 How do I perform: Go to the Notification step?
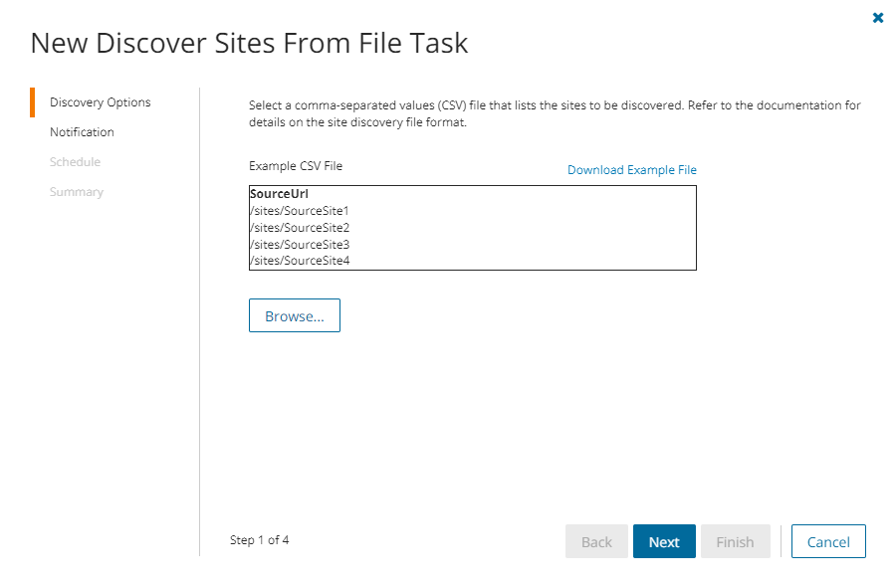82,132
